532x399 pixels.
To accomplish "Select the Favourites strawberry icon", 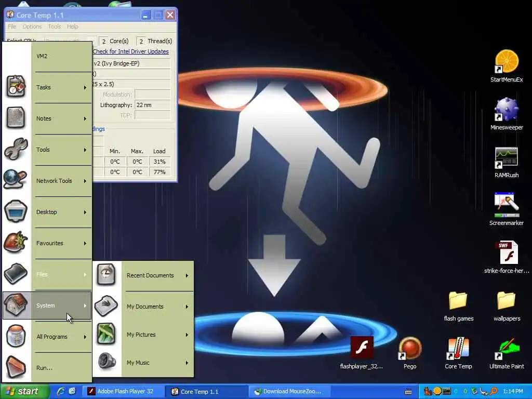I will 16,242.
